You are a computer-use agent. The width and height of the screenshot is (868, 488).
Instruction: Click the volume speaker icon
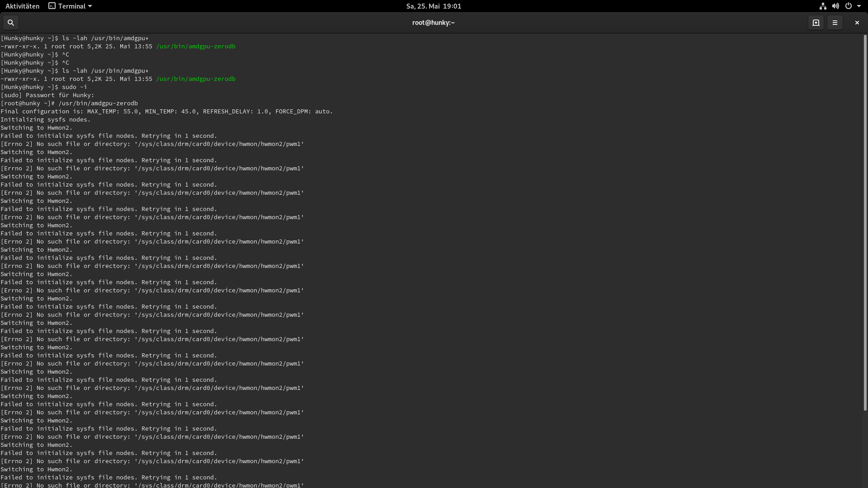(x=835, y=6)
